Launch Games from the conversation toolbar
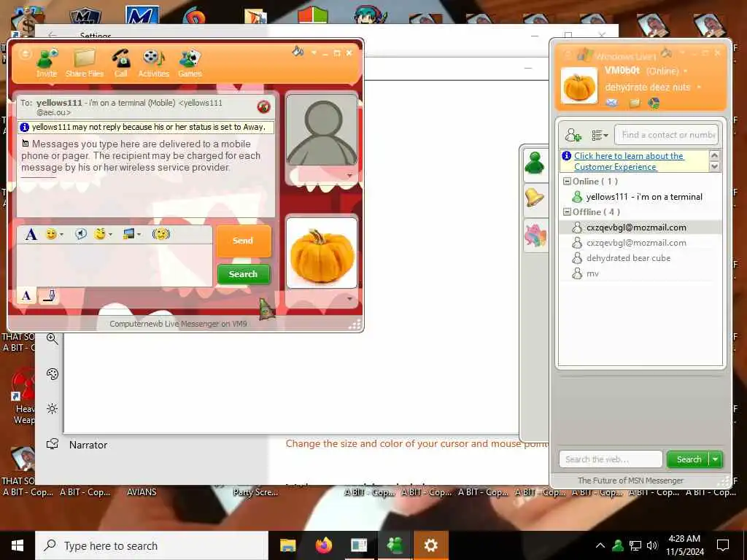The width and height of the screenshot is (747, 560). pos(190,63)
